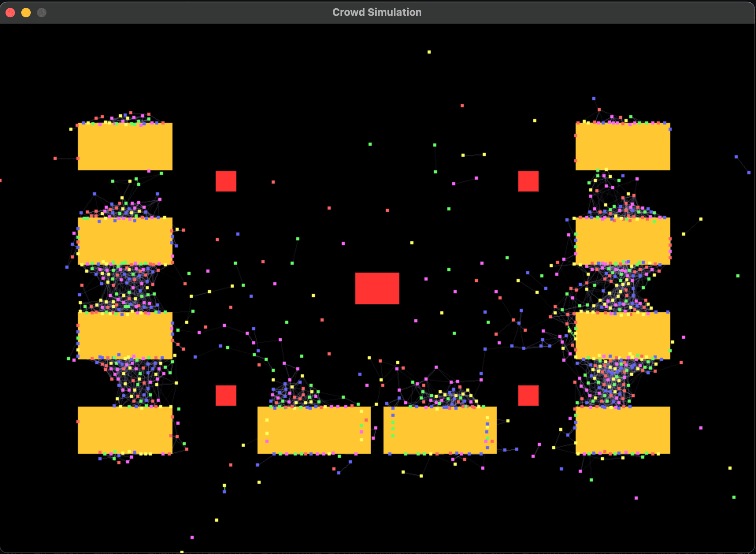Select the top-left yellow obstacle block
Screen dimensions: 756x554
125,147
